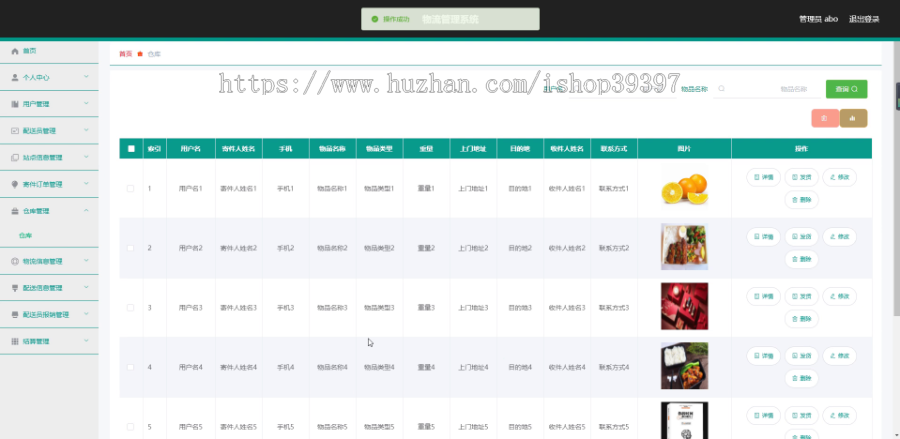Click the grid icon beside 结算管理
The height and width of the screenshot is (439, 900).
coord(15,341)
